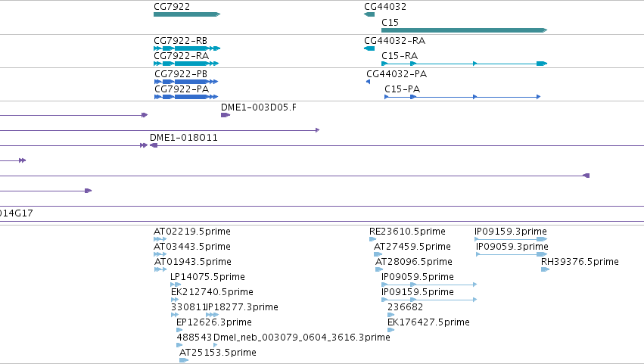644x364 pixels.
Task: Select the C15 gene bar
Action: pos(464,30)
